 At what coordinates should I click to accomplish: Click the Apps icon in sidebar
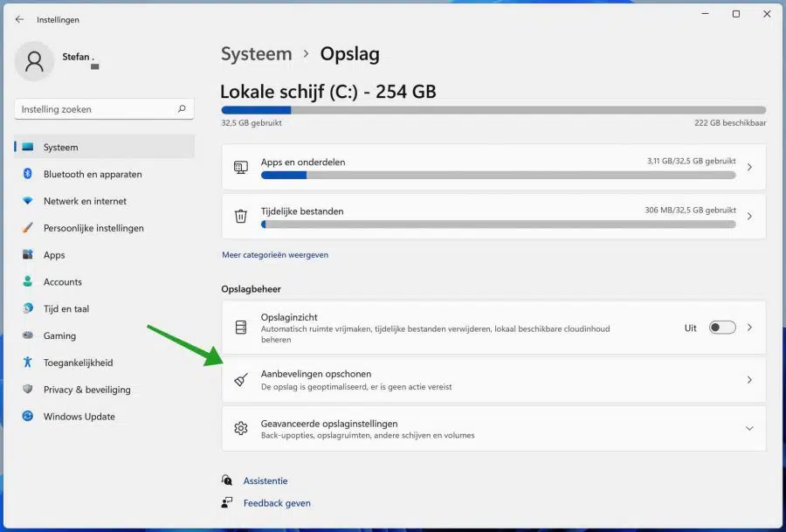coord(28,255)
